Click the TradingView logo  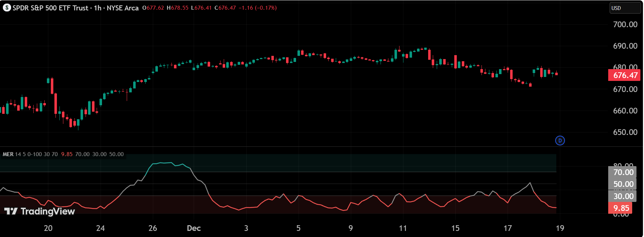coord(39,211)
